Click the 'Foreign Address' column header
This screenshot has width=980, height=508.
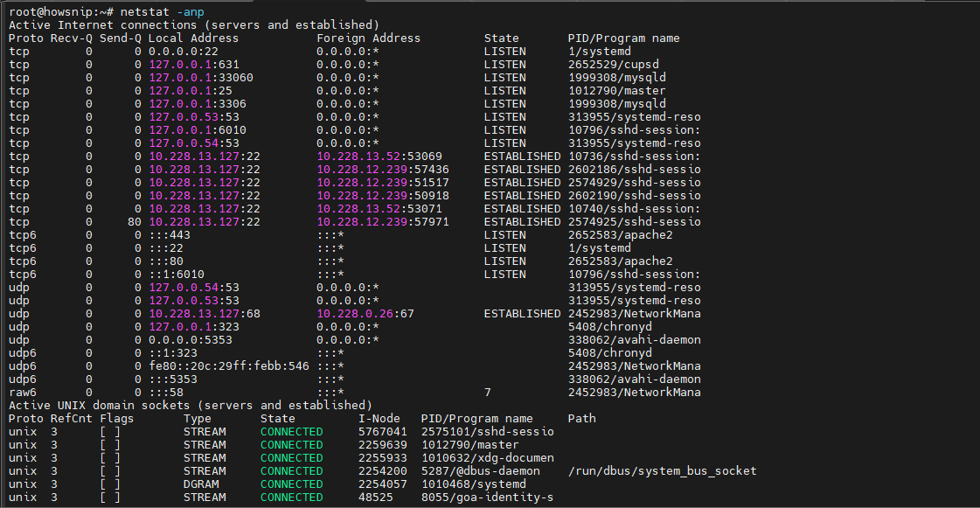(368, 38)
